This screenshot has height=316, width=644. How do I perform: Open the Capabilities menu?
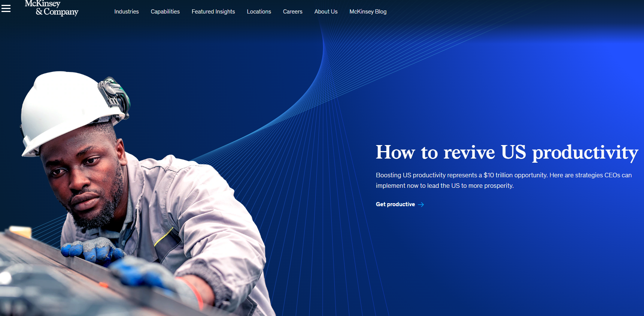pos(165,12)
